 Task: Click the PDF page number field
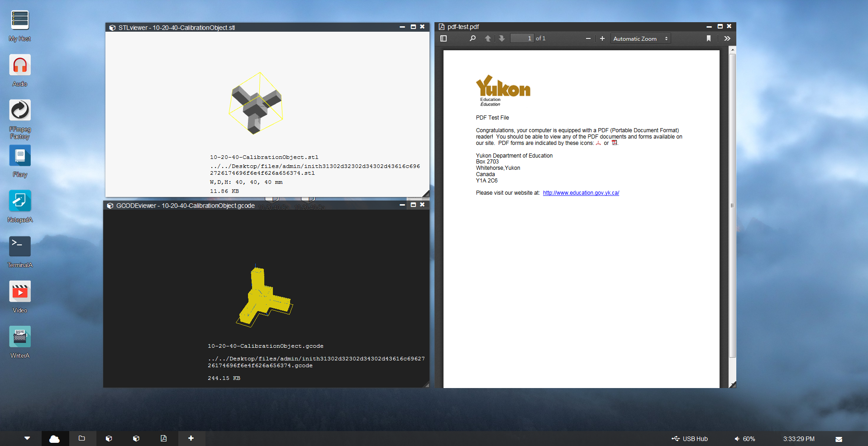pos(522,38)
